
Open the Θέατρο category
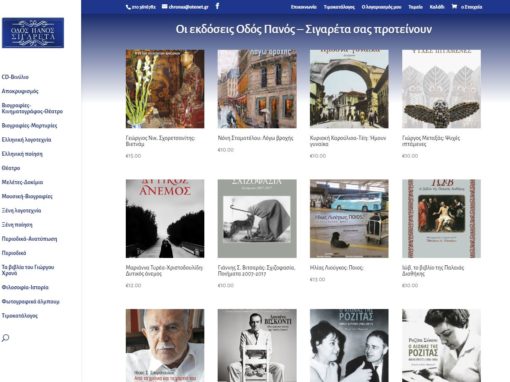pyautogui.click(x=11, y=168)
